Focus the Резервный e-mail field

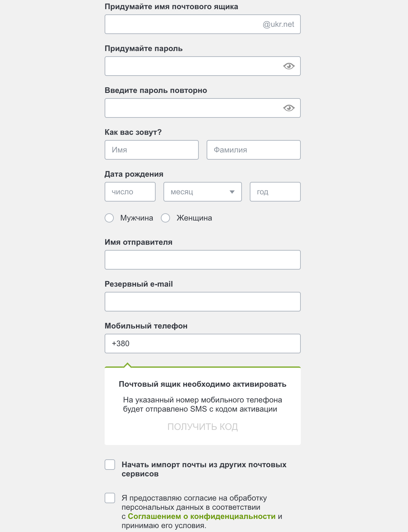202,302
